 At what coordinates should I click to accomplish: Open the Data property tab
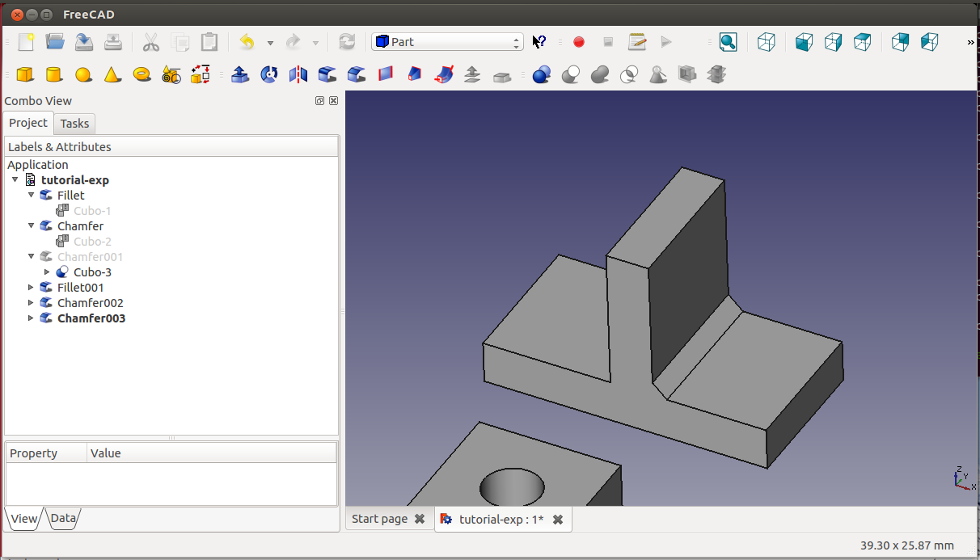tap(64, 519)
